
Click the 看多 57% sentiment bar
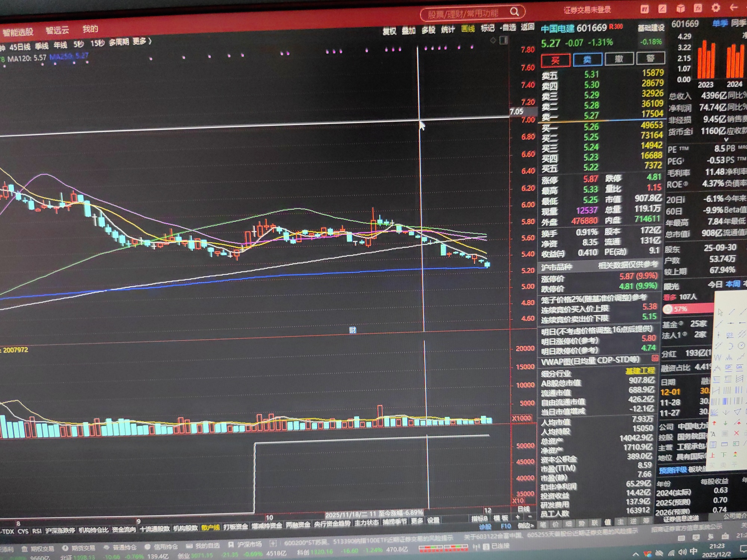point(688,309)
